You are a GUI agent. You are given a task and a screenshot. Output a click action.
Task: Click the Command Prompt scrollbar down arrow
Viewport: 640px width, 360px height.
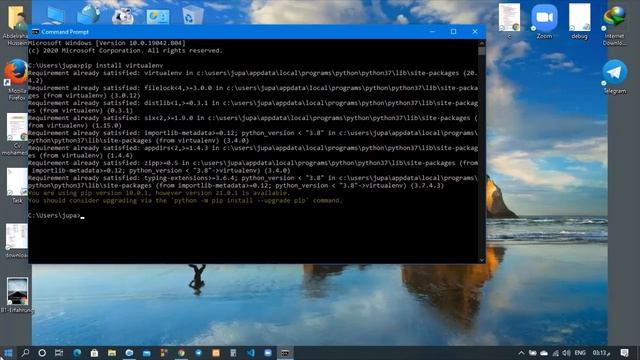[x=482, y=260]
